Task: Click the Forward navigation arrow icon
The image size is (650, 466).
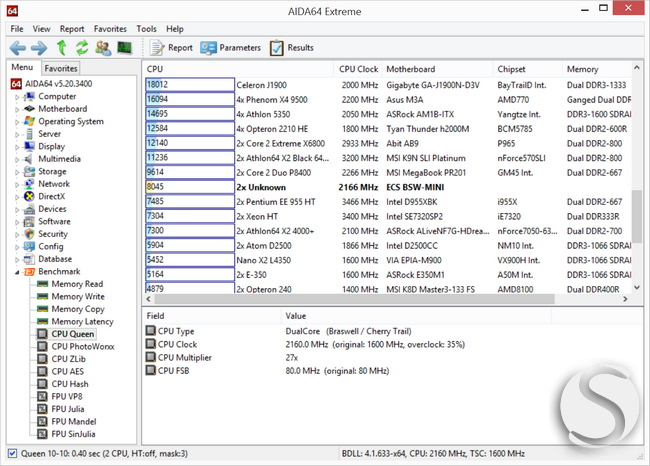Action: tap(39, 48)
